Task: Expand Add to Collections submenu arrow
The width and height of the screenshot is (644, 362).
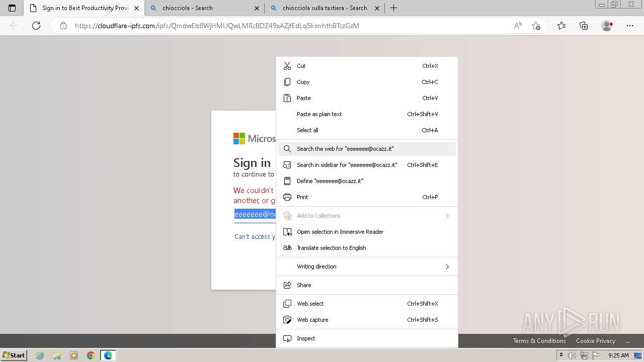Action: coord(447,216)
